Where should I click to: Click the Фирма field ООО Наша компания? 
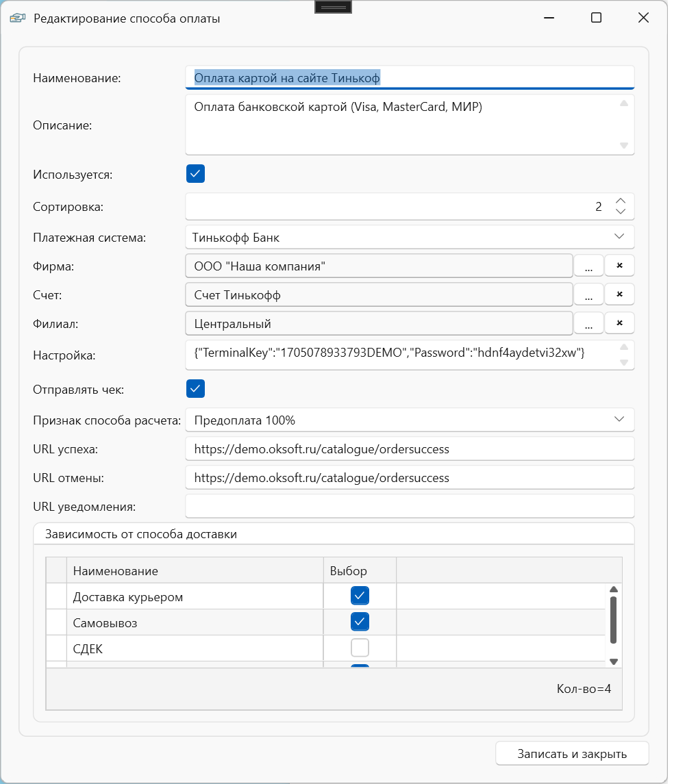[379, 266]
